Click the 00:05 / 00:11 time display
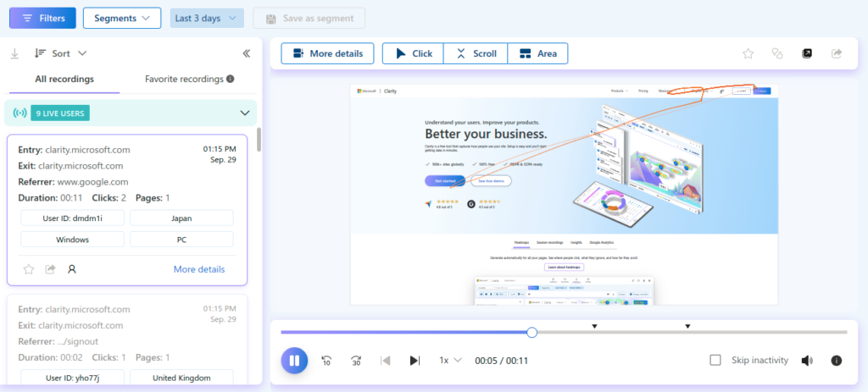The width and height of the screenshot is (868, 392). pyautogui.click(x=502, y=361)
